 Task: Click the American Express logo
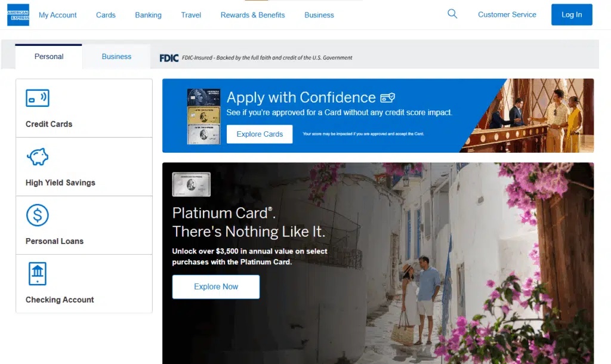18,15
